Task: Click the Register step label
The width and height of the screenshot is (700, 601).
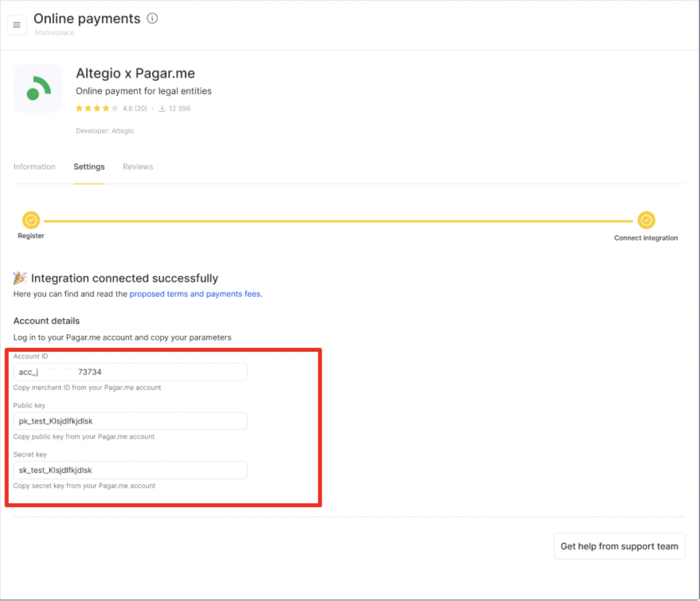Action: pos(31,236)
